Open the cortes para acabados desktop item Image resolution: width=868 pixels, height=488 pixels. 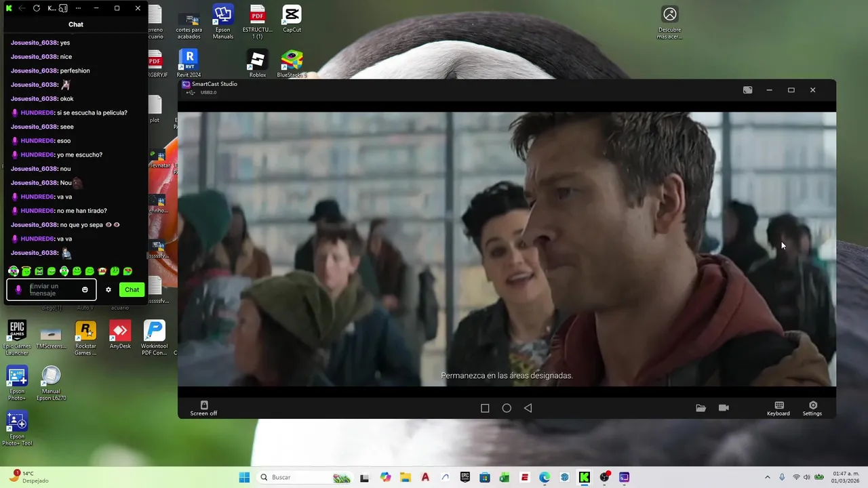pyautogui.click(x=189, y=24)
